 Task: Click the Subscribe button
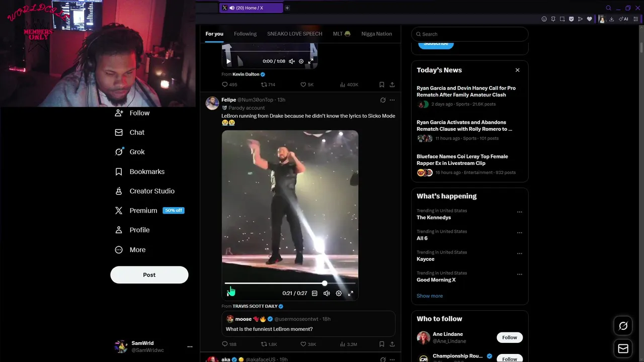pyautogui.click(x=436, y=44)
